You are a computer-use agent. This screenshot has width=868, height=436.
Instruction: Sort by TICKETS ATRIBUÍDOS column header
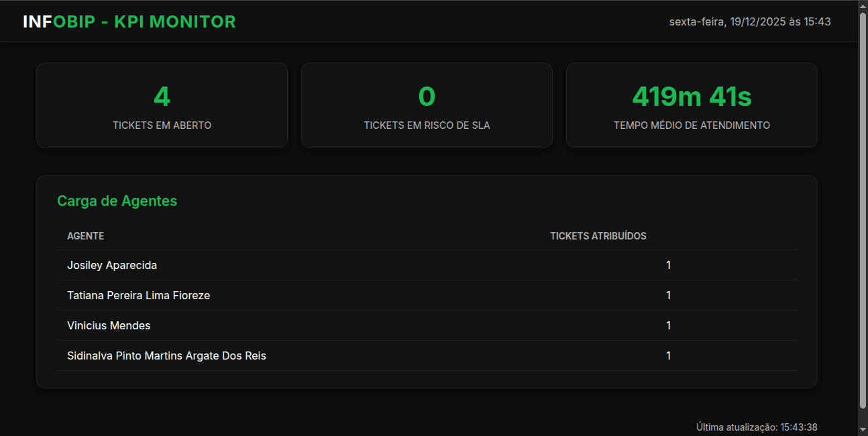tap(598, 235)
